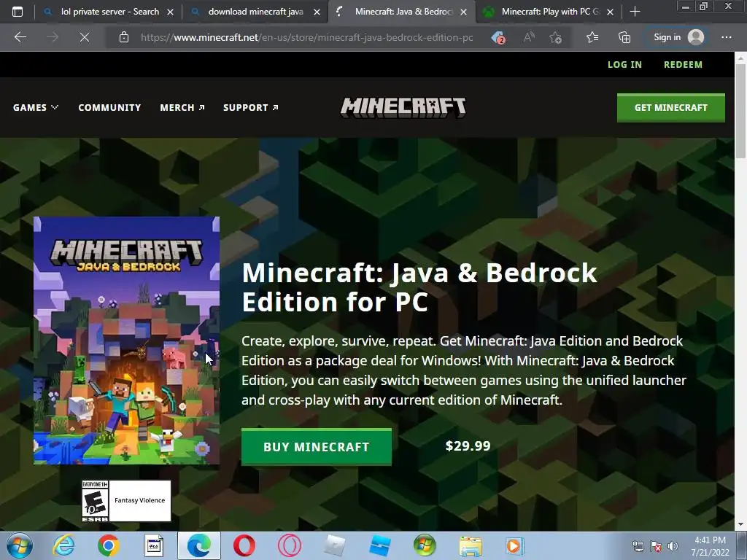
Task: Click the LOG IN link
Action: (624, 64)
